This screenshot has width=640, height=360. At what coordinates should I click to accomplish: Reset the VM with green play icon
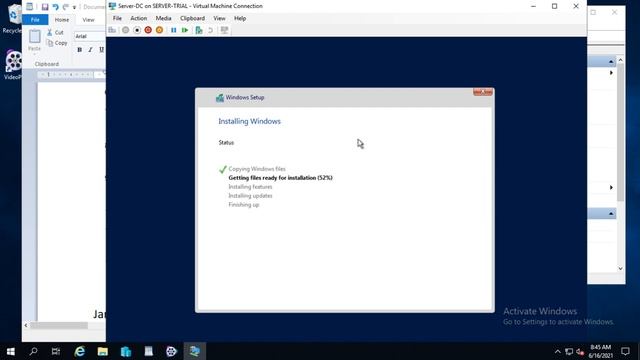(185, 30)
